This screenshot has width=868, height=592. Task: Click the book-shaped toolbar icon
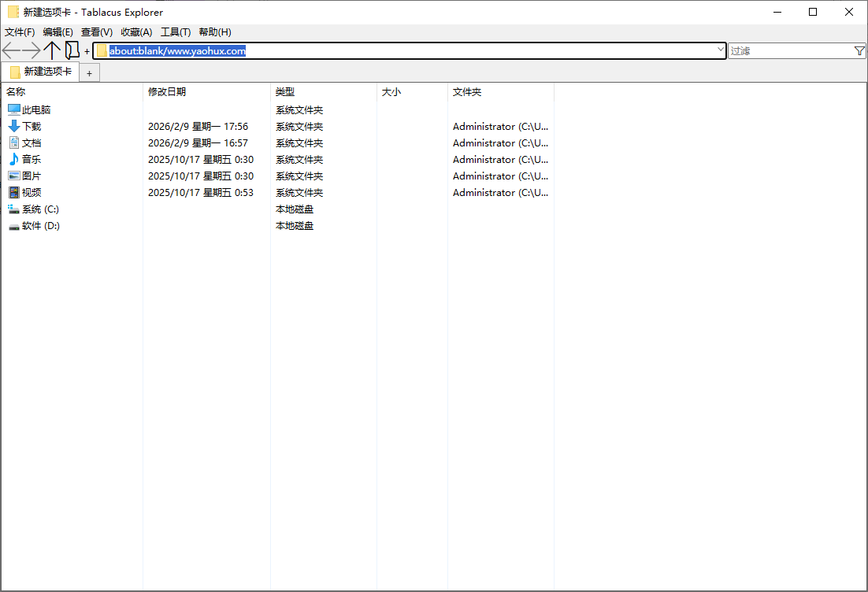tap(72, 51)
